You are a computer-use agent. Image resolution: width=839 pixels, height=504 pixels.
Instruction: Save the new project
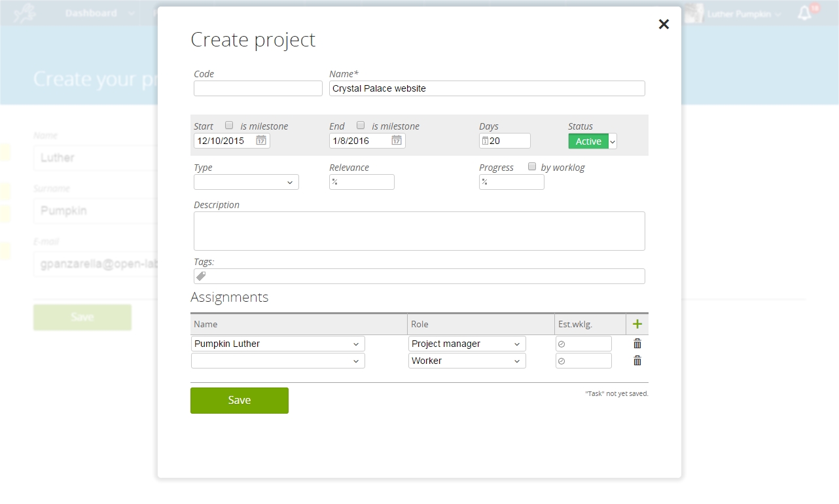(x=240, y=401)
